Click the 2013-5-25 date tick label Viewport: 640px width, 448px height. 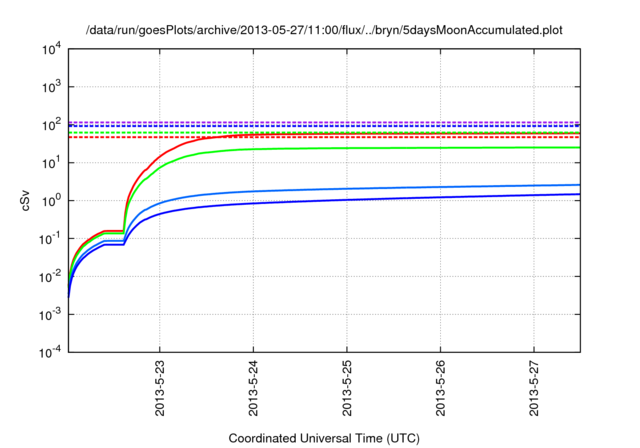point(347,388)
